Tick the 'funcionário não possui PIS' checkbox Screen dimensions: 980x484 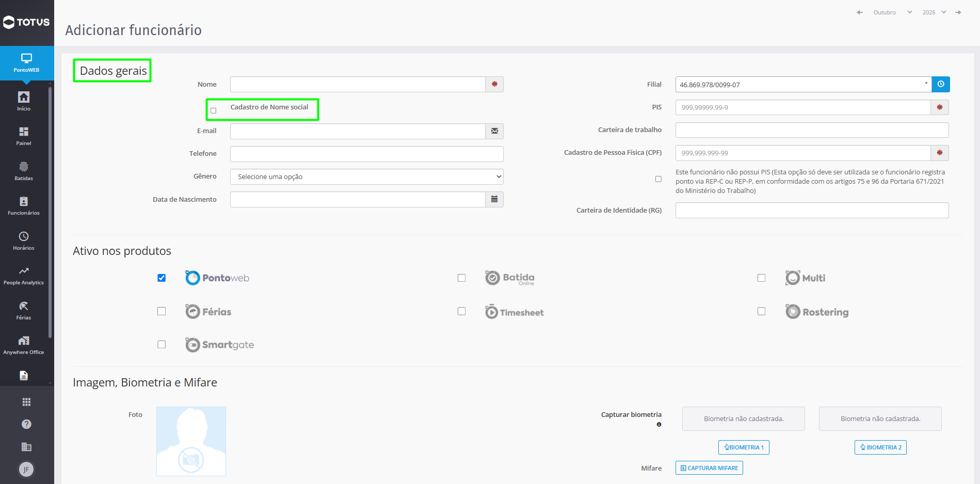[658, 179]
